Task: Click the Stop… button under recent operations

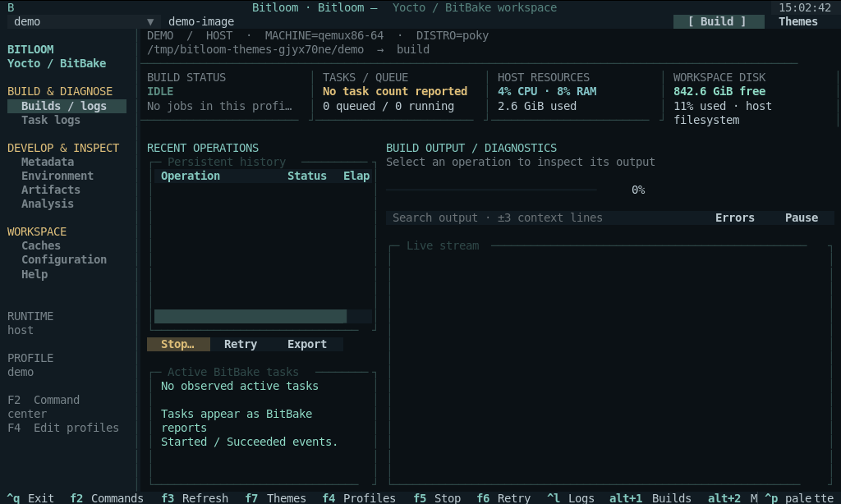Action: (178, 344)
